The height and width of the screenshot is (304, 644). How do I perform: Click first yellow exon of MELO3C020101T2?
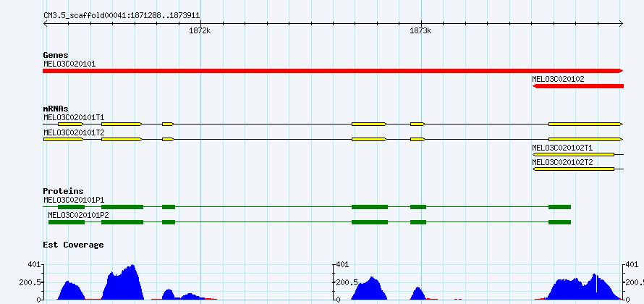64,139
